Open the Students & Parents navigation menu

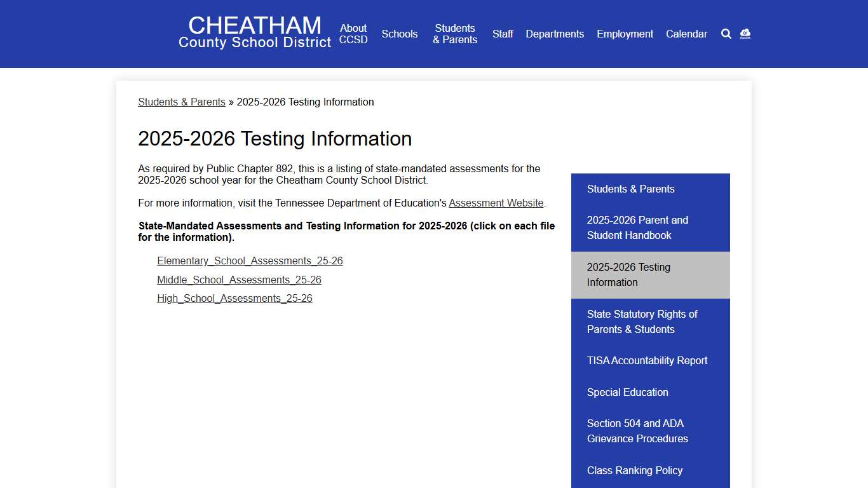click(455, 34)
